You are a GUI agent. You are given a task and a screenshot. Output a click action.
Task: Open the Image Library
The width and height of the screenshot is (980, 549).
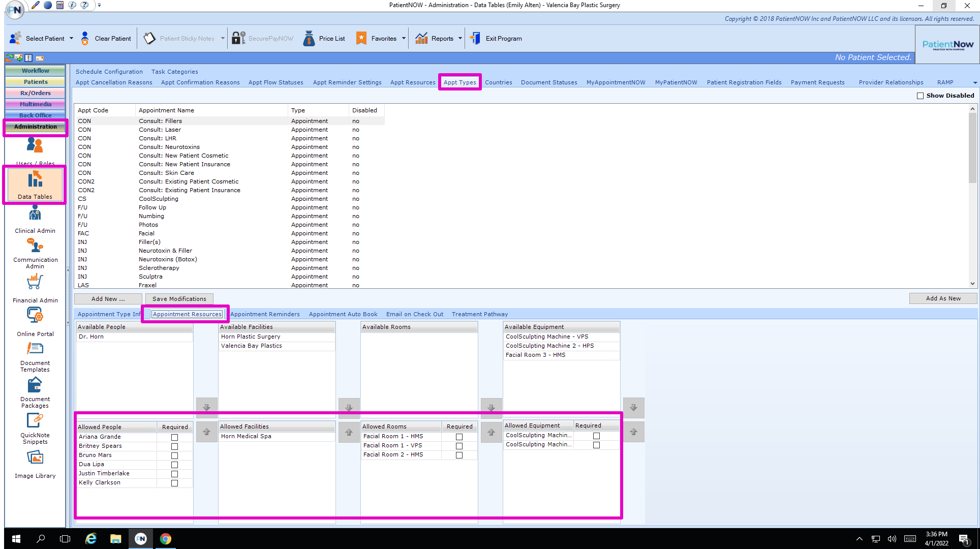(x=35, y=462)
